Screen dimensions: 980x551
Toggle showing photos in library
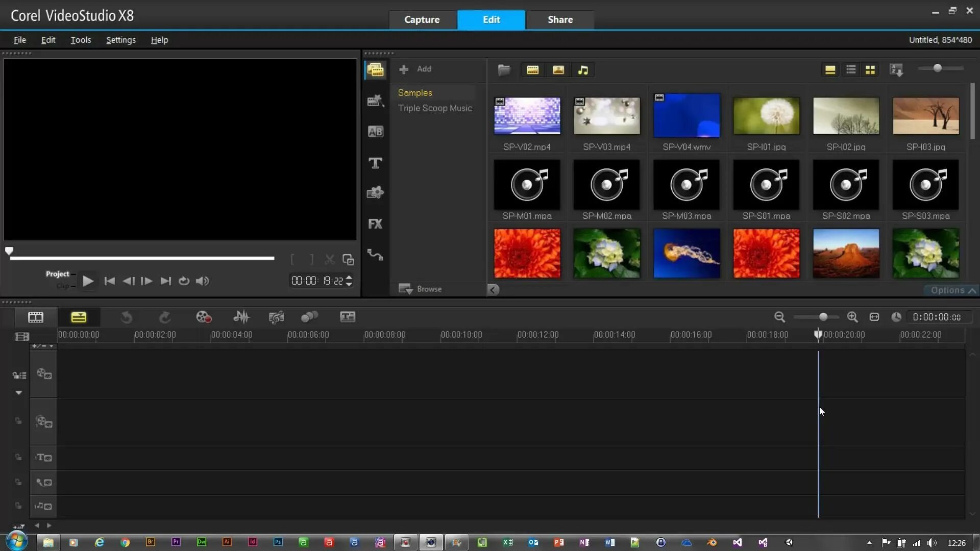click(x=558, y=70)
